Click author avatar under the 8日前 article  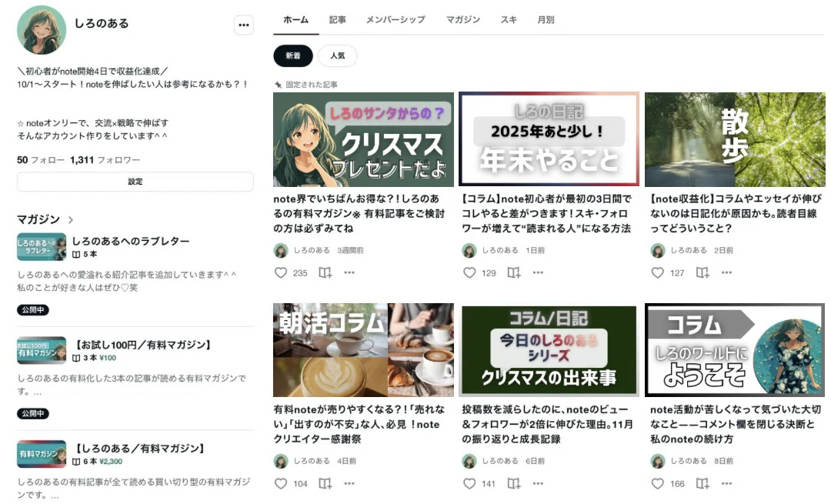[658, 461]
